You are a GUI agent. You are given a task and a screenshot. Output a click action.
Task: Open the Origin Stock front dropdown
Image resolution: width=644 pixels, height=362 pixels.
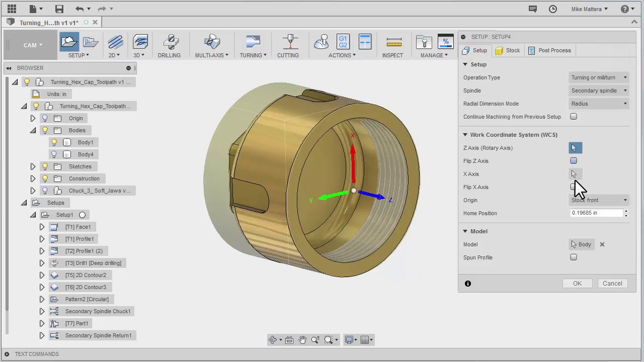tap(599, 200)
